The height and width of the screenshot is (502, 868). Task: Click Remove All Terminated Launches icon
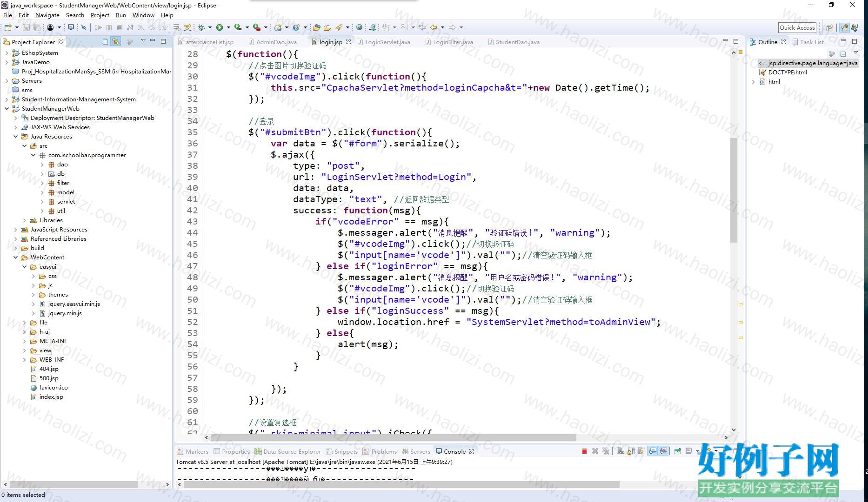tap(606, 451)
